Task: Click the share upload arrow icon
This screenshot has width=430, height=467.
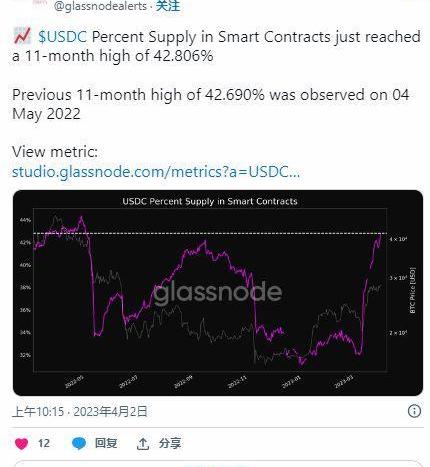Action: (143, 444)
